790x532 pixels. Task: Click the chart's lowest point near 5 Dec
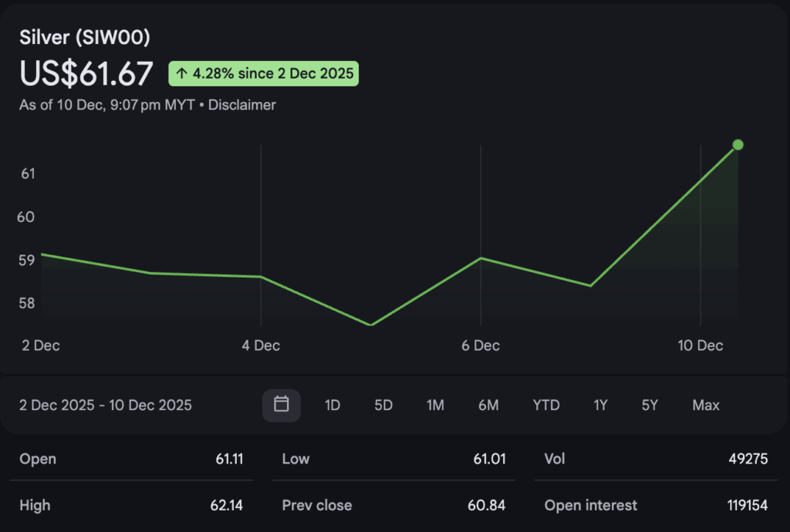371,325
